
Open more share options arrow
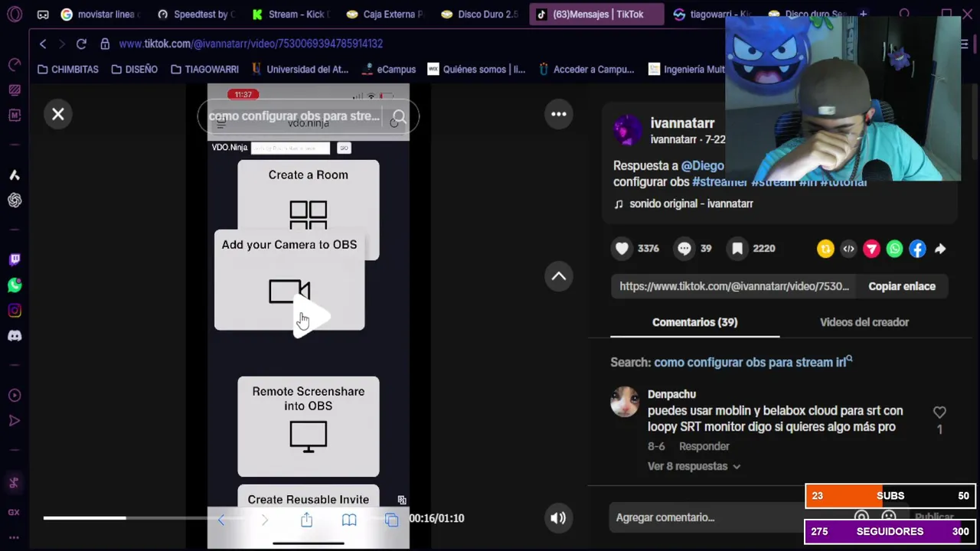(x=940, y=249)
